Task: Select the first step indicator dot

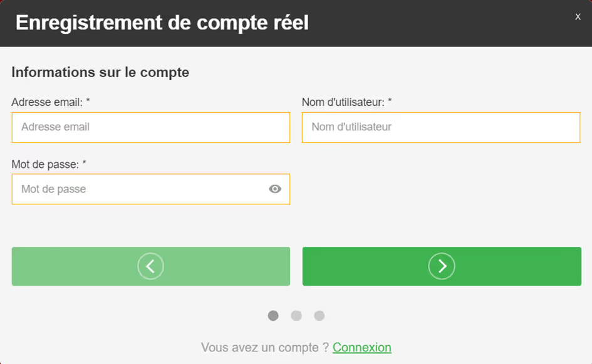Action: tap(273, 316)
